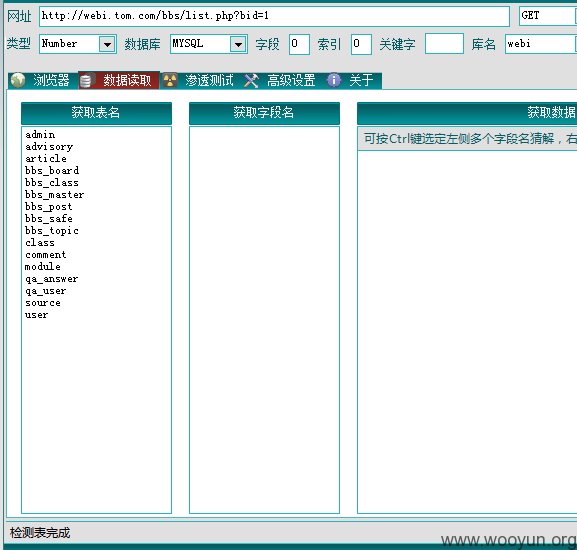Click the 库名 field containing webi

click(x=541, y=44)
